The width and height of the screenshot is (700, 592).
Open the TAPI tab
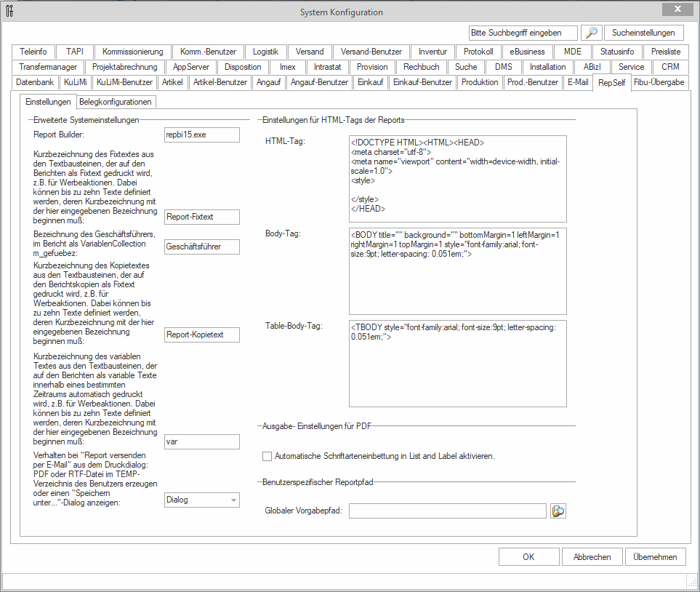pos(75,52)
